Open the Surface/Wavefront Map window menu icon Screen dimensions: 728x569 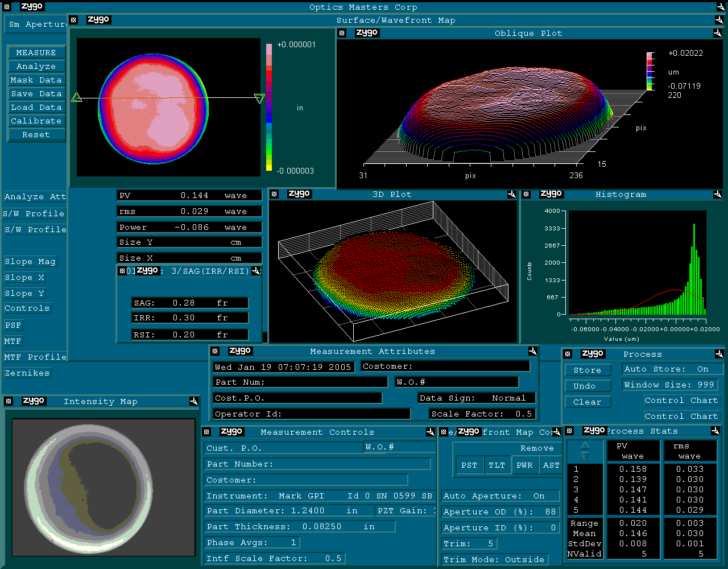73,20
